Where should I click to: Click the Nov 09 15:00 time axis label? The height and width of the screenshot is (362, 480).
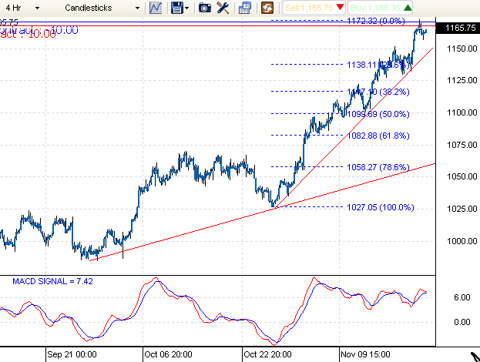coord(365,354)
